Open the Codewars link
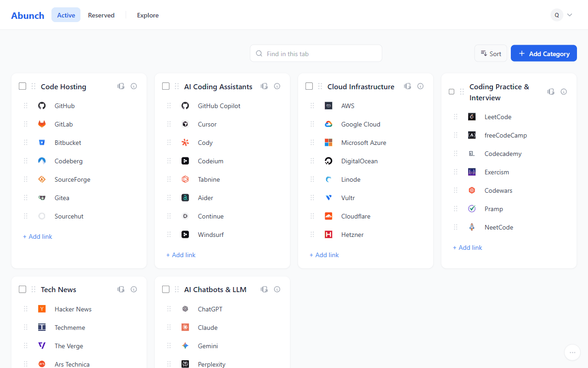Viewport: 588px width, 368px height. [498, 190]
